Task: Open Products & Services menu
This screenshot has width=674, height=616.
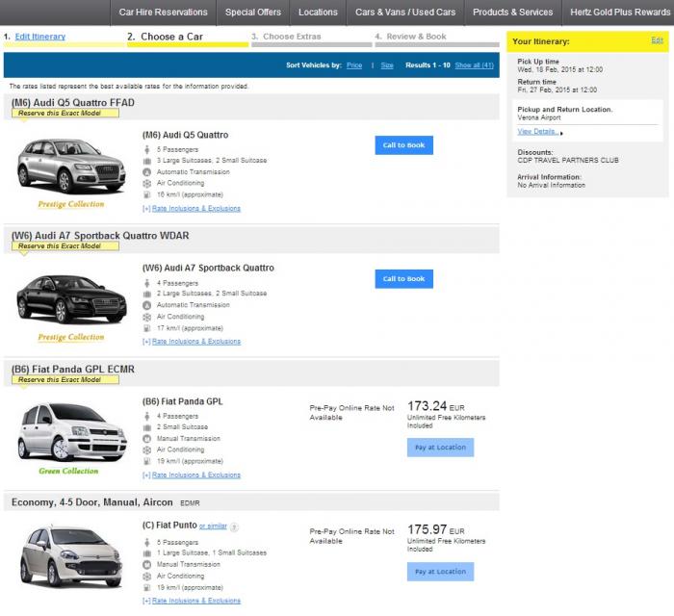Action: pyautogui.click(x=513, y=13)
